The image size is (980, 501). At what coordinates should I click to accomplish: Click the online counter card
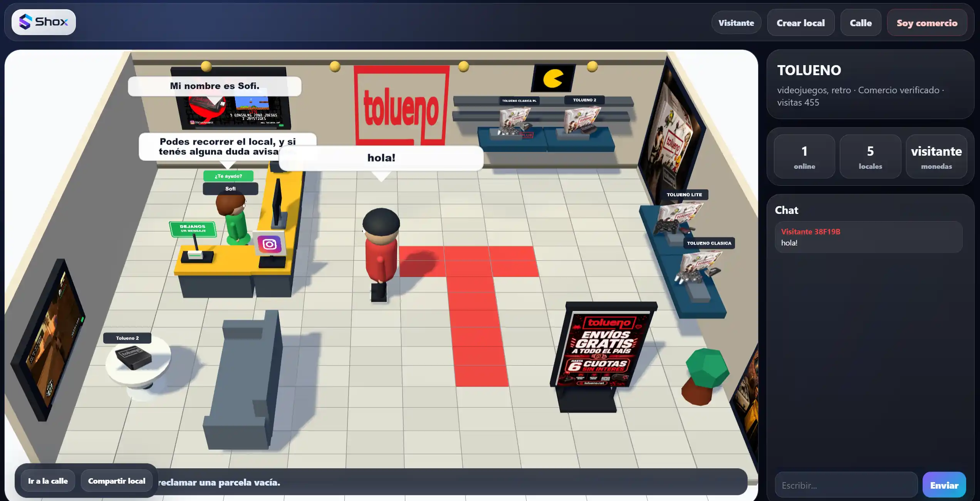[x=804, y=156]
